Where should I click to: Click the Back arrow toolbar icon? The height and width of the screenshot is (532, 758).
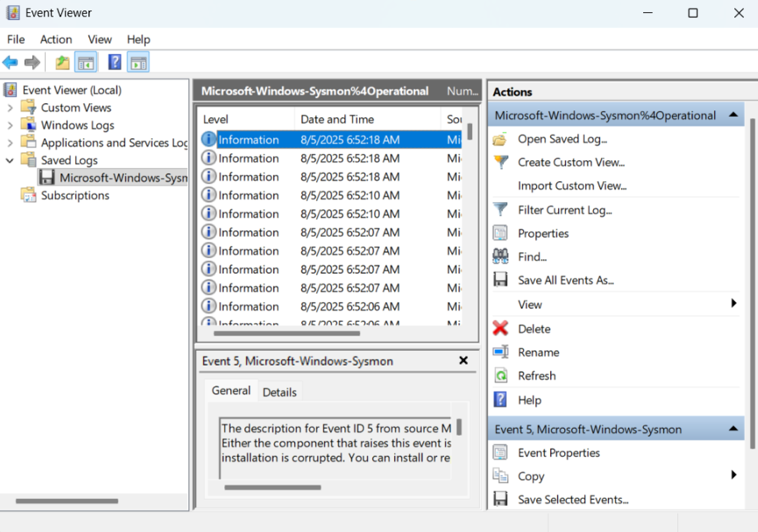point(11,62)
